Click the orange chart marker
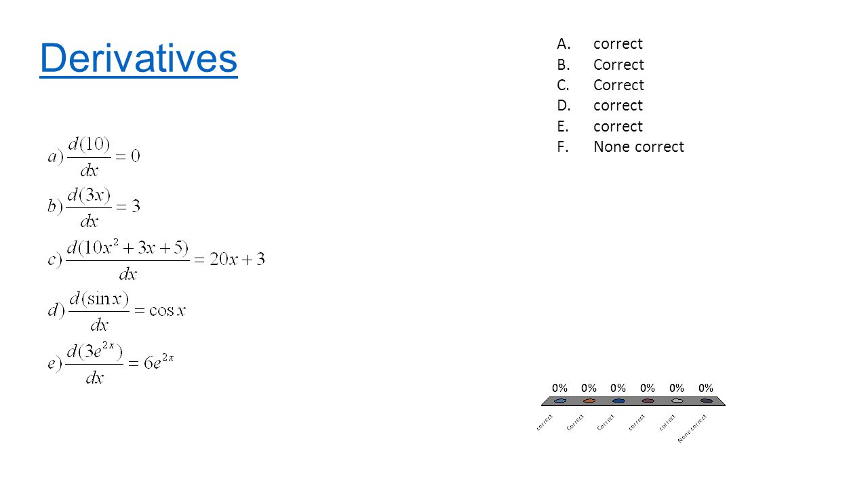 [x=589, y=401]
